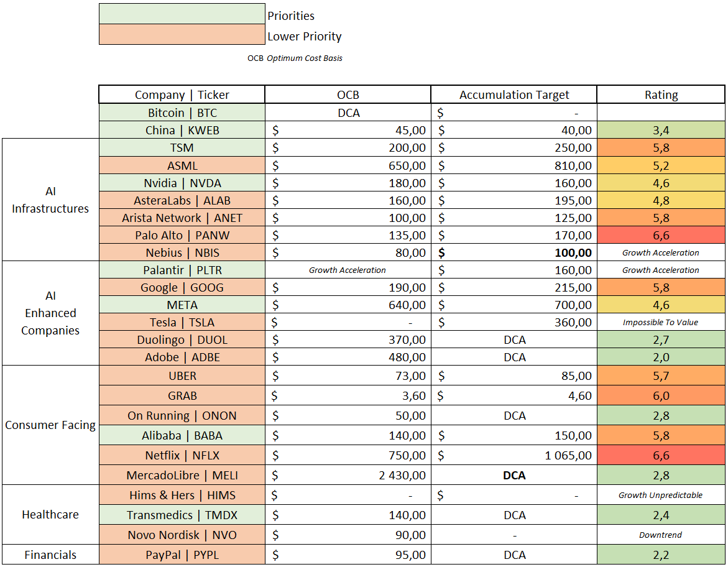Click the 'On Running | ONON' cell
728x567 pixels.
[182, 415]
